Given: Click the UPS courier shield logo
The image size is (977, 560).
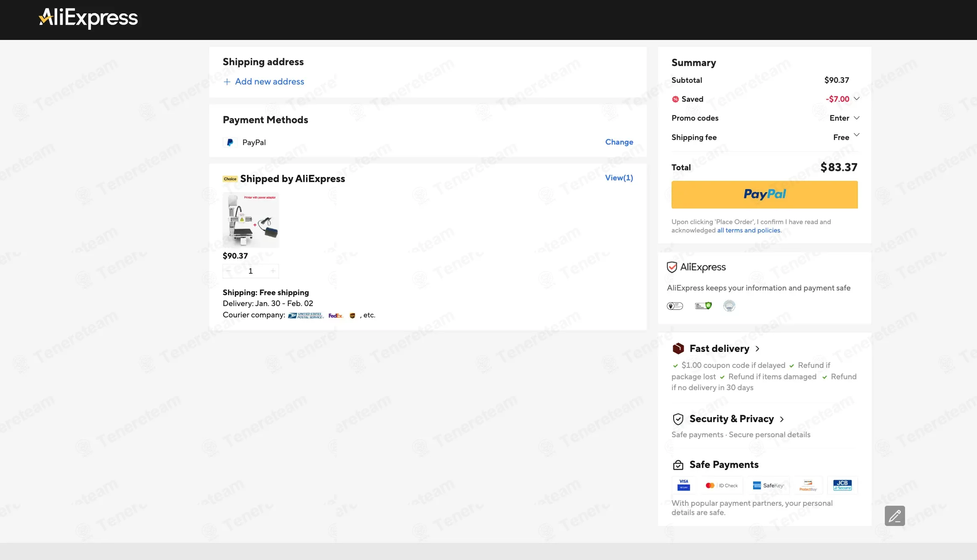Looking at the screenshot, I should (353, 316).
